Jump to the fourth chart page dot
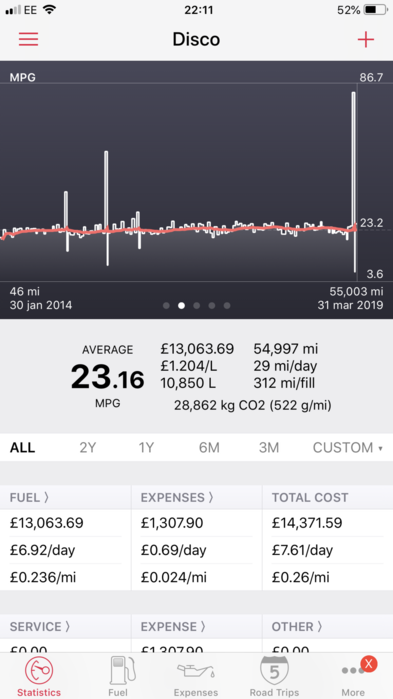 (x=212, y=305)
